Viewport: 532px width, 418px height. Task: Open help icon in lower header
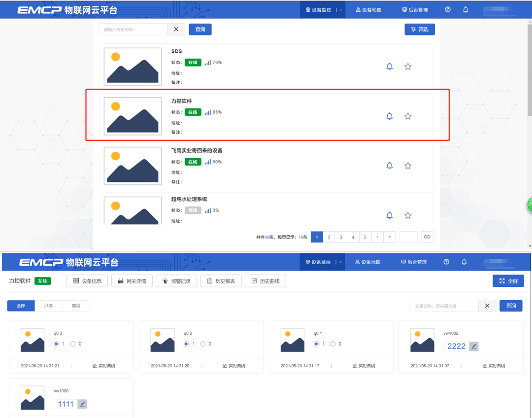pyautogui.click(x=446, y=262)
